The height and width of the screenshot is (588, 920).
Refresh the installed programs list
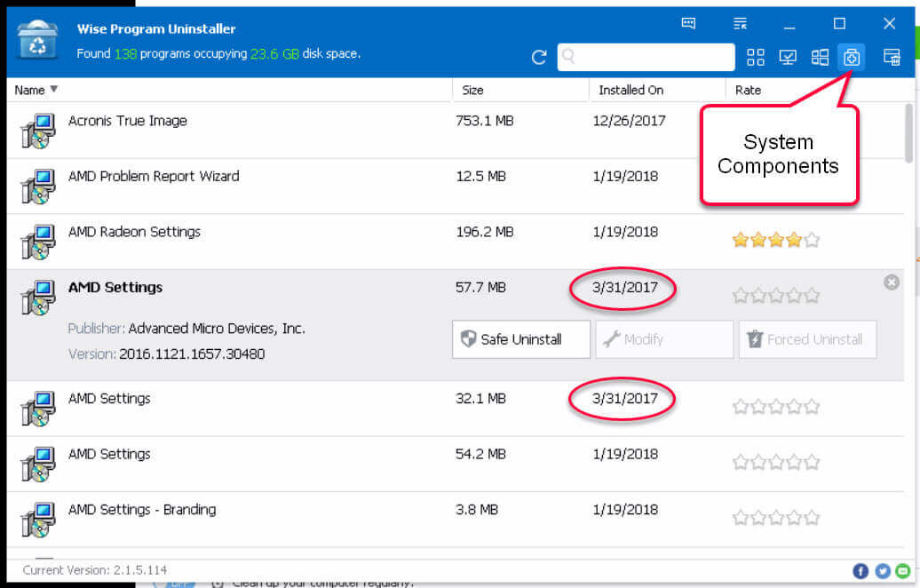pyautogui.click(x=539, y=58)
